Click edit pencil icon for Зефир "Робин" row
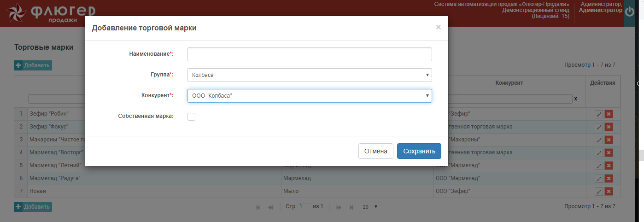The image size is (644, 222). (599, 114)
